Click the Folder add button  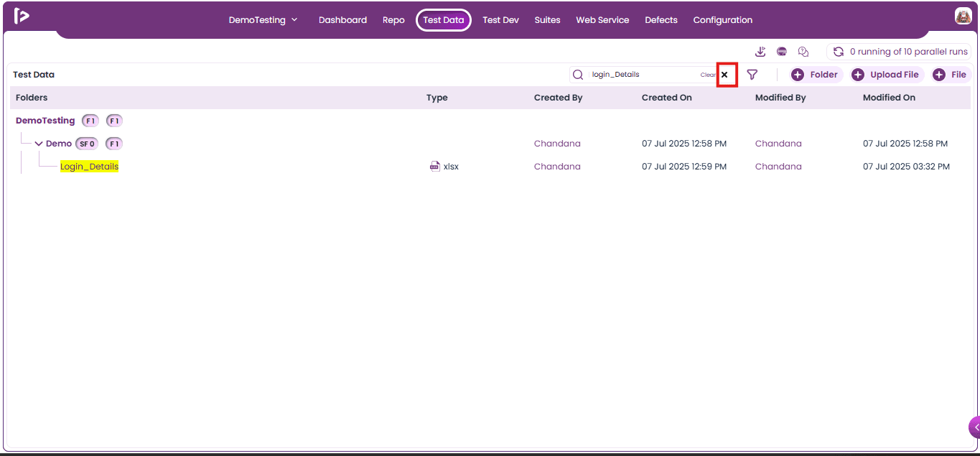pyautogui.click(x=816, y=75)
